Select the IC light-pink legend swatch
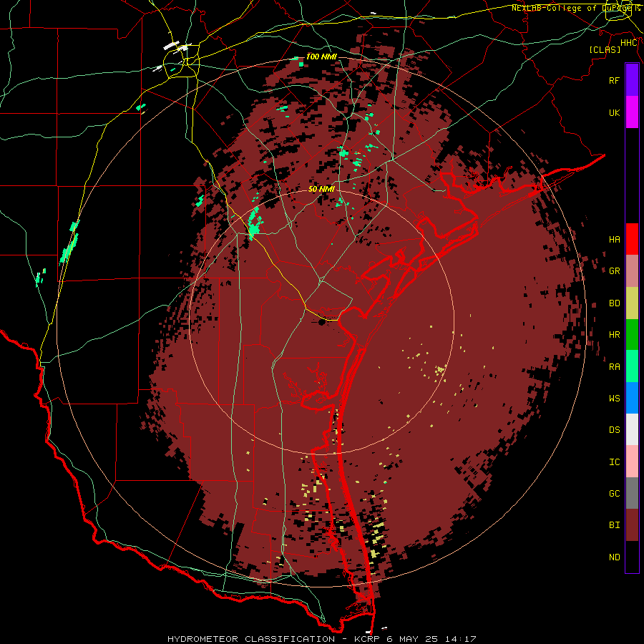 coord(632,462)
